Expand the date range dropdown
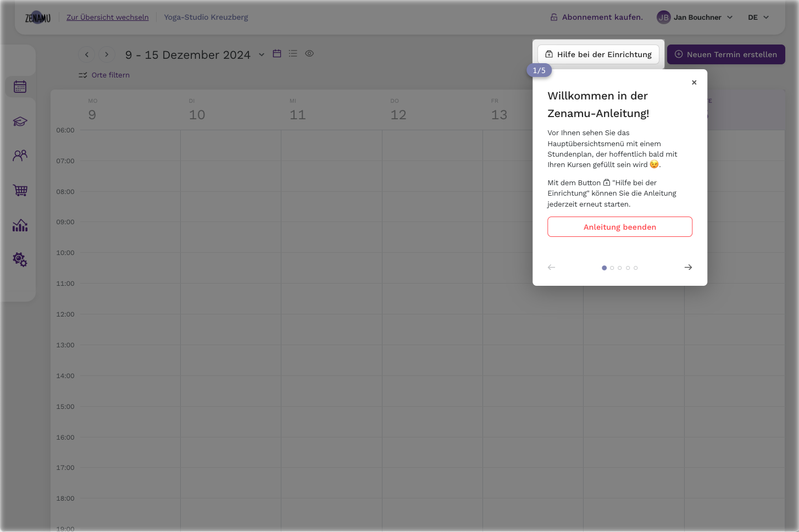The height and width of the screenshot is (532, 799). [x=262, y=54]
